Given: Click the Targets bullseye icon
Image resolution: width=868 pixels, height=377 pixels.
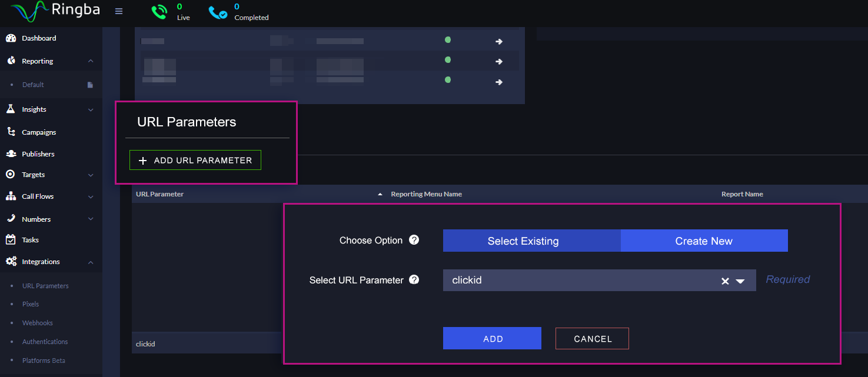Looking at the screenshot, I should [11, 174].
